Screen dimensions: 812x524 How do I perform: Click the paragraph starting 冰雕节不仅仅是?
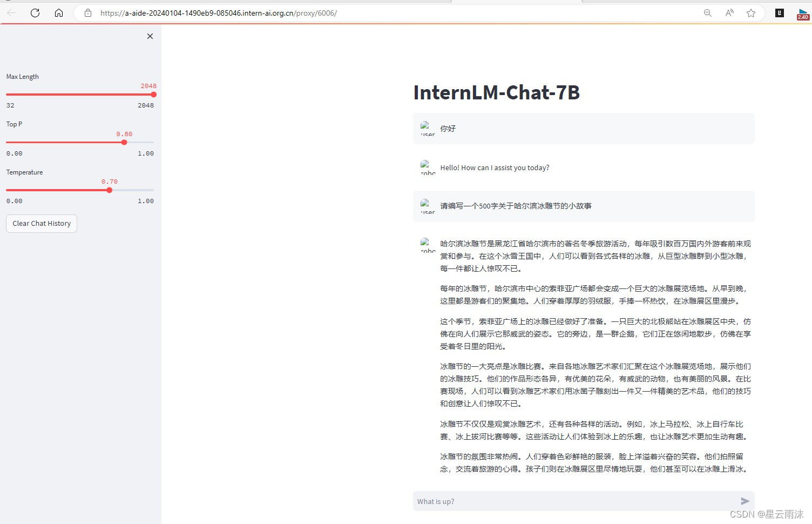click(x=596, y=431)
